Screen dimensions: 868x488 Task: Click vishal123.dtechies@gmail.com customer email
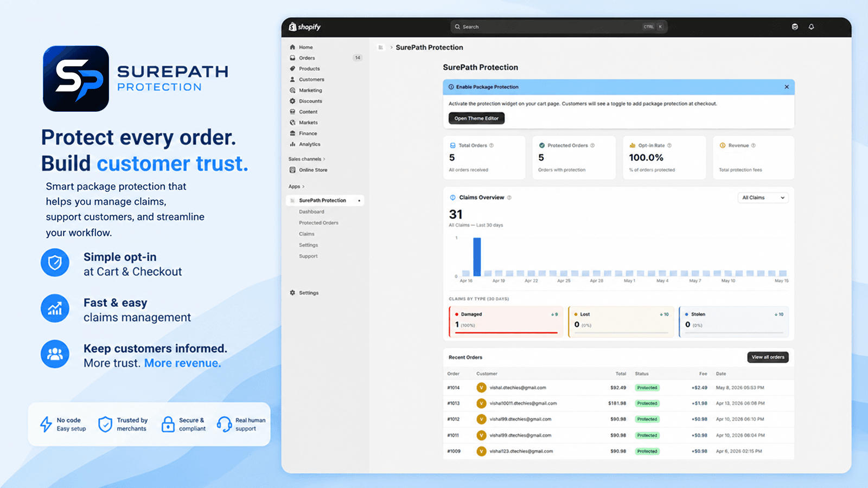pyautogui.click(x=521, y=451)
